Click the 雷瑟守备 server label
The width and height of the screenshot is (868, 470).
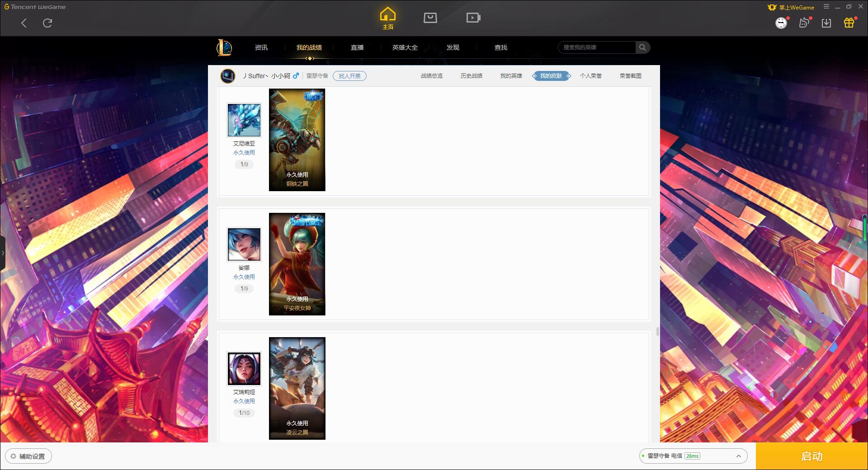pos(317,76)
